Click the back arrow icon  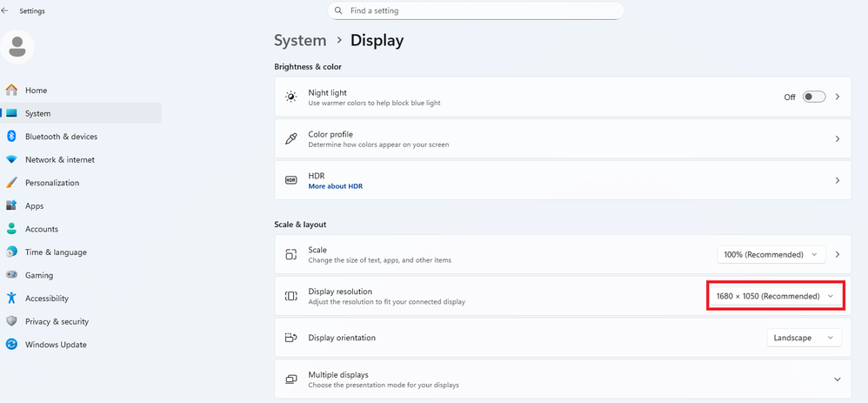[x=5, y=10]
